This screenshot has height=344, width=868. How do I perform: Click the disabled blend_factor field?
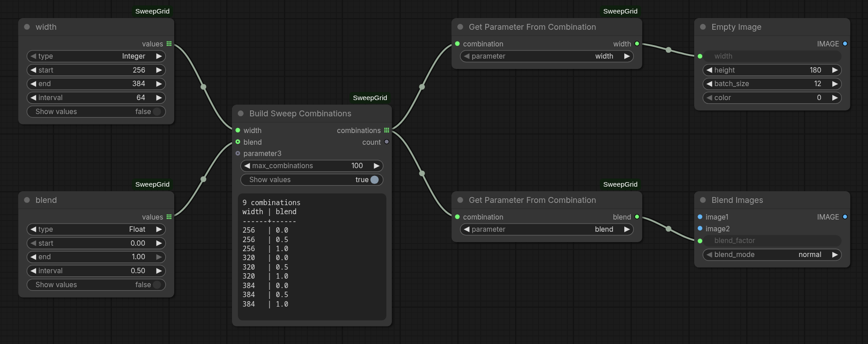pyautogui.click(x=772, y=241)
